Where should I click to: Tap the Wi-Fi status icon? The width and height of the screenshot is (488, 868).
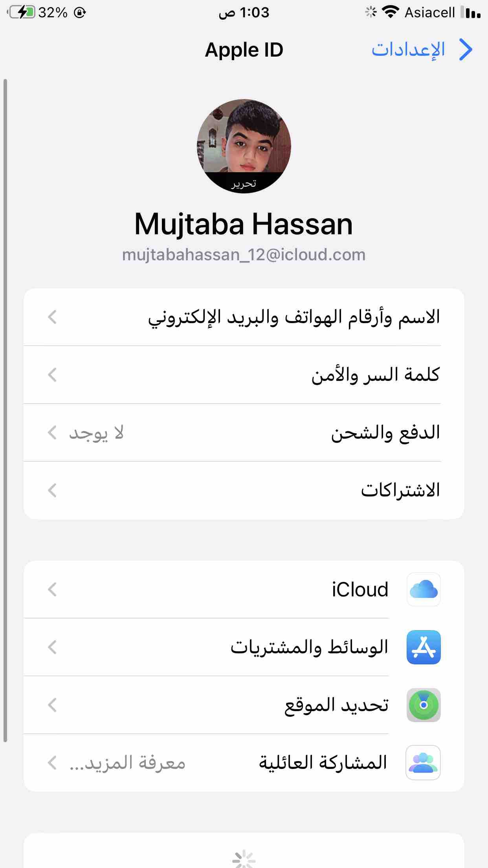point(390,12)
